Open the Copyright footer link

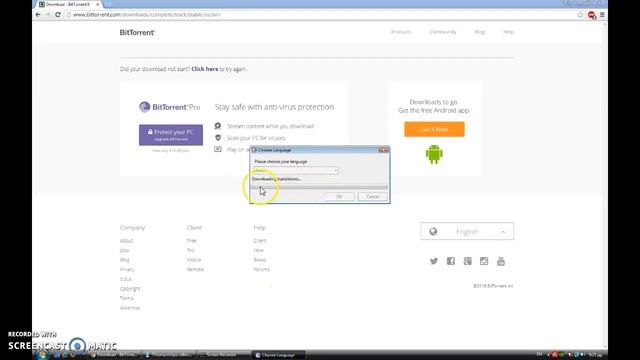[130, 289]
